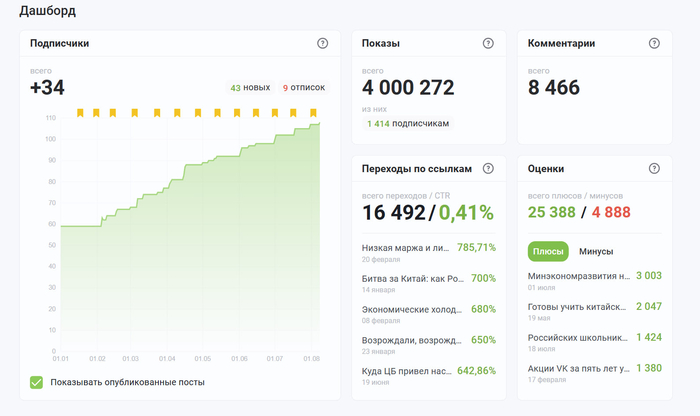Open help icon in Комментарии card

pyautogui.click(x=654, y=43)
